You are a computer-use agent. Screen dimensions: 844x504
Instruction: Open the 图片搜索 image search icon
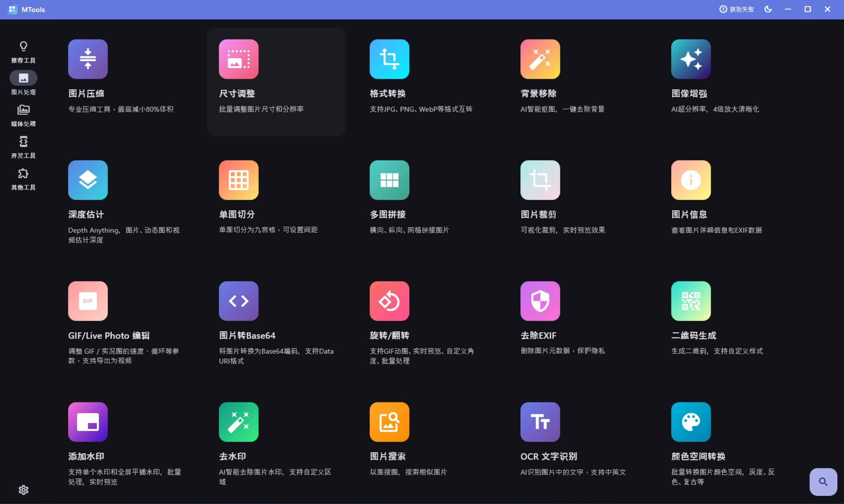(x=389, y=422)
